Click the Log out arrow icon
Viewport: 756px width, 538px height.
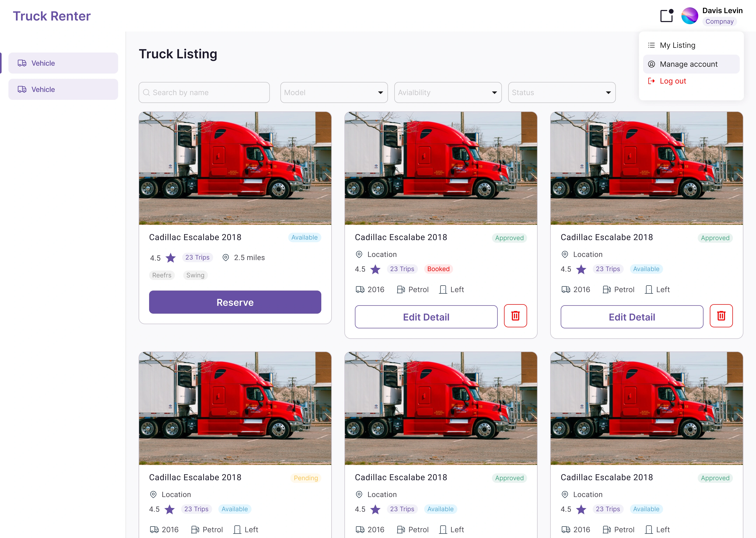click(x=651, y=81)
